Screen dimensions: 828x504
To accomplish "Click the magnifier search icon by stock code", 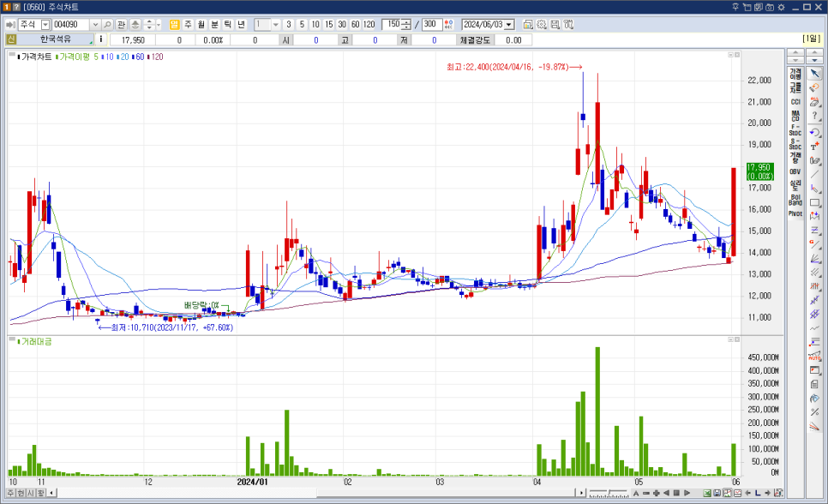I will tap(107, 24).
